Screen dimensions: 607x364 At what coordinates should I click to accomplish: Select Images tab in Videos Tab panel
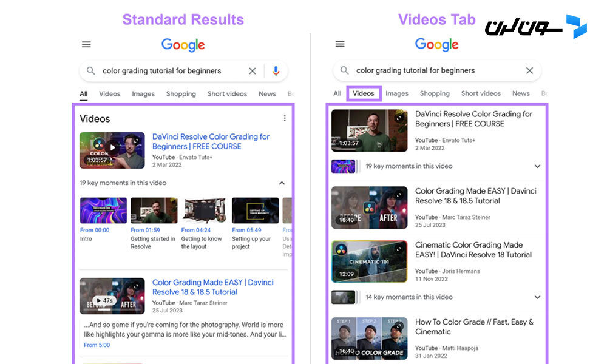click(397, 93)
